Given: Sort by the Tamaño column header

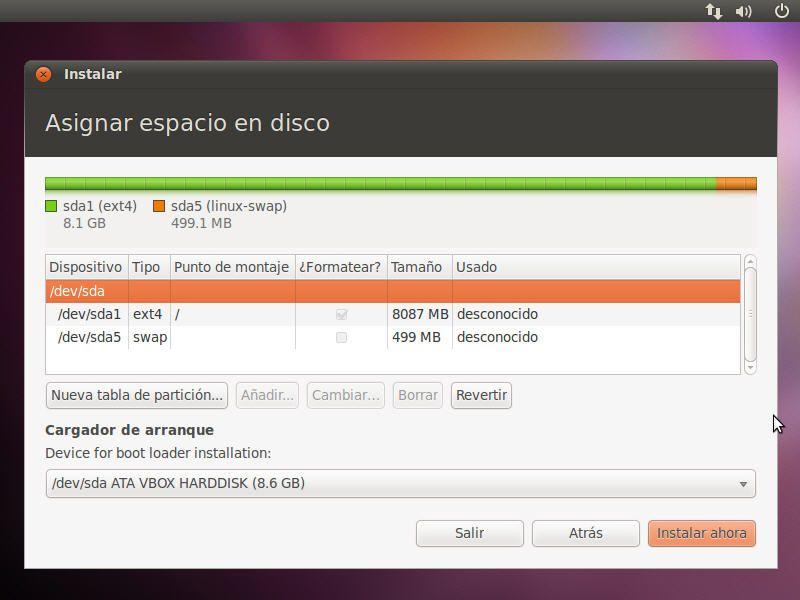Looking at the screenshot, I should click(419, 267).
